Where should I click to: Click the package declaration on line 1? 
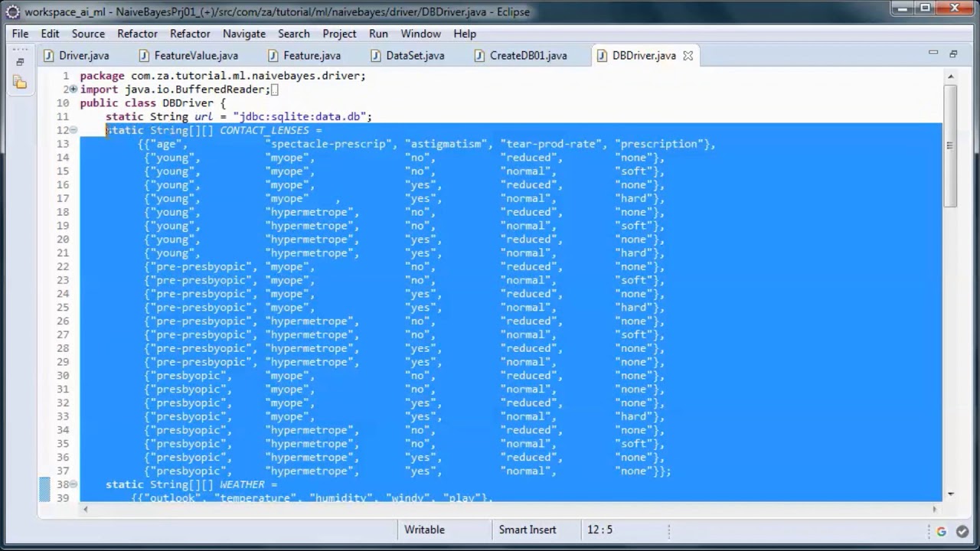(x=223, y=76)
